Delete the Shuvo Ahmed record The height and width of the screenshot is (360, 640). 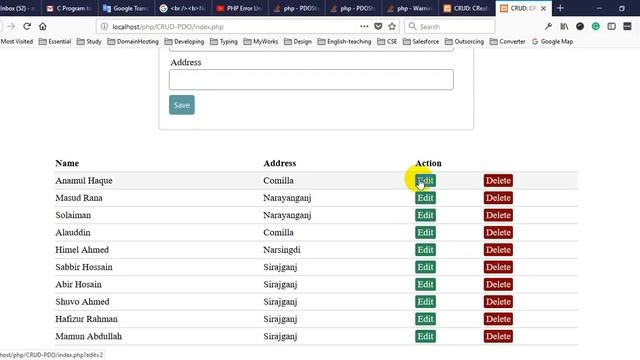click(498, 302)
